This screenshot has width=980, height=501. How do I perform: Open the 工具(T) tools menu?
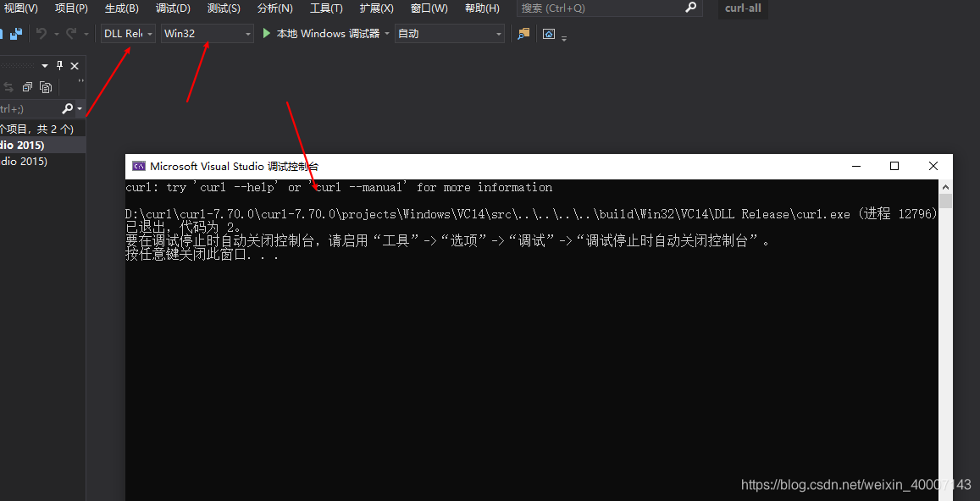[x=326, y=8]
